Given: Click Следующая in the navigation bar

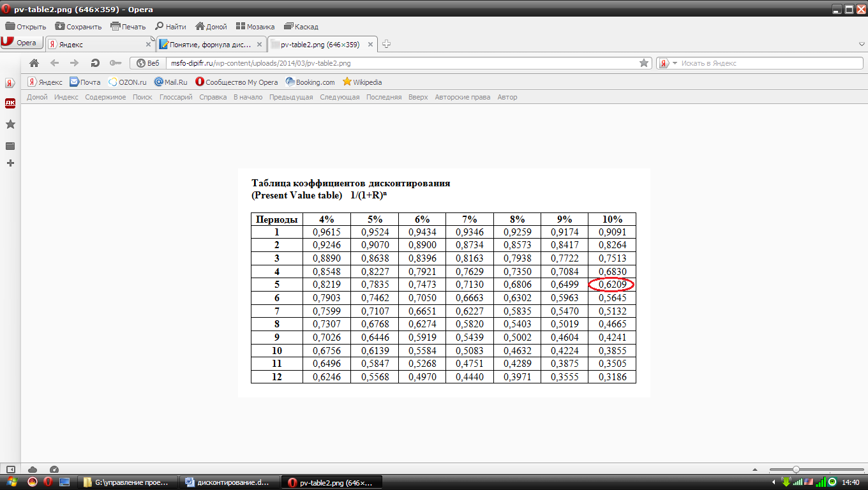Looking at the screenshot, I should (x=340, y=97).
